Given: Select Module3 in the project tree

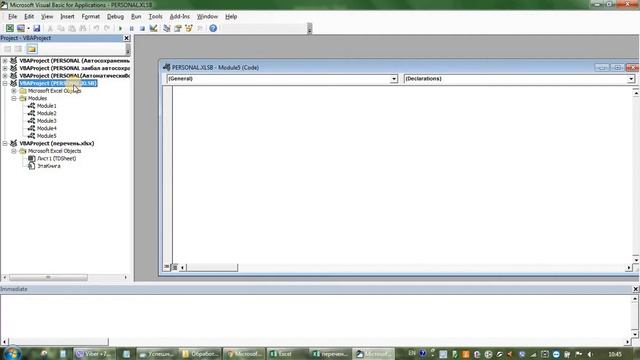Looking at the screenshot, I should pos(47,121).
